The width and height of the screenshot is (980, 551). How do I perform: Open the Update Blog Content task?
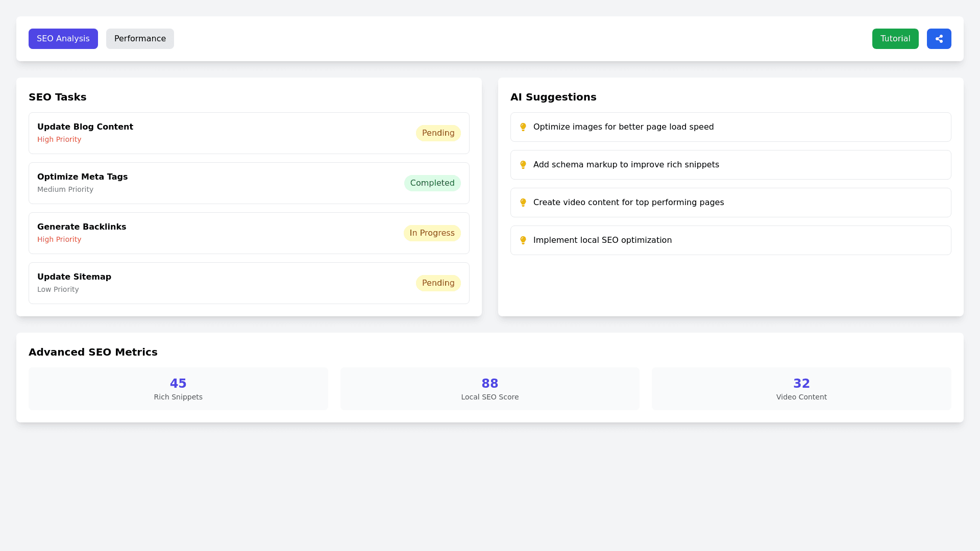coord(85,127)
